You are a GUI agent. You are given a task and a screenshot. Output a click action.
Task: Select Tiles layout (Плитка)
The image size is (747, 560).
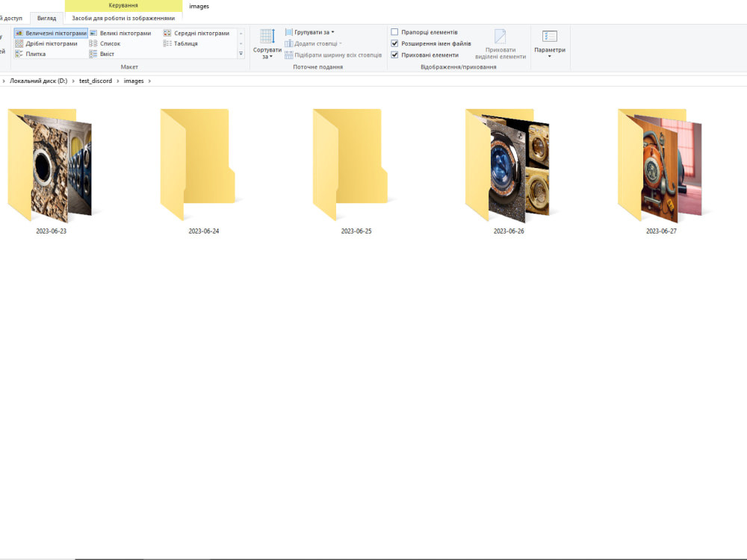pos(31,55)
